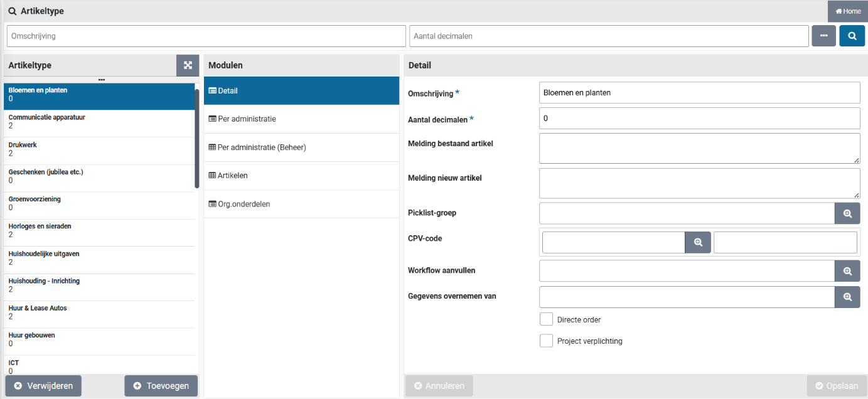Expand the Artikeltype panel to fullscreen

point(188,65)
